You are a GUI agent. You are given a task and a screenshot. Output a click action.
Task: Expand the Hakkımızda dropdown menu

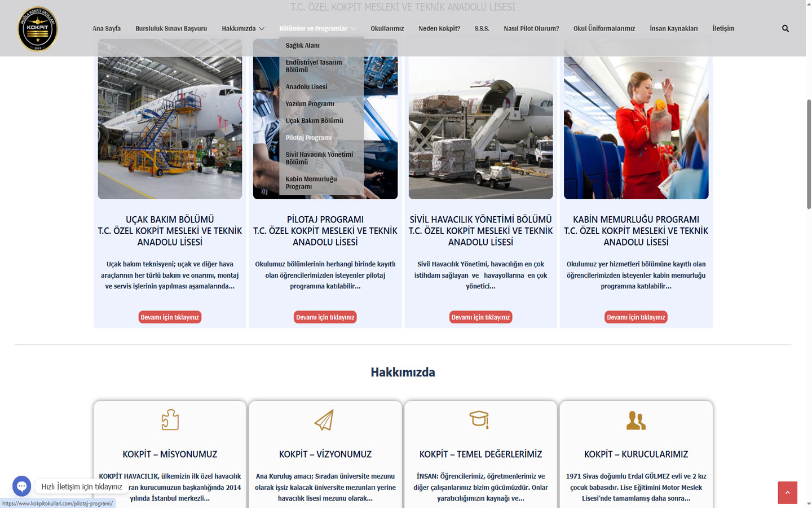(242, 29)
